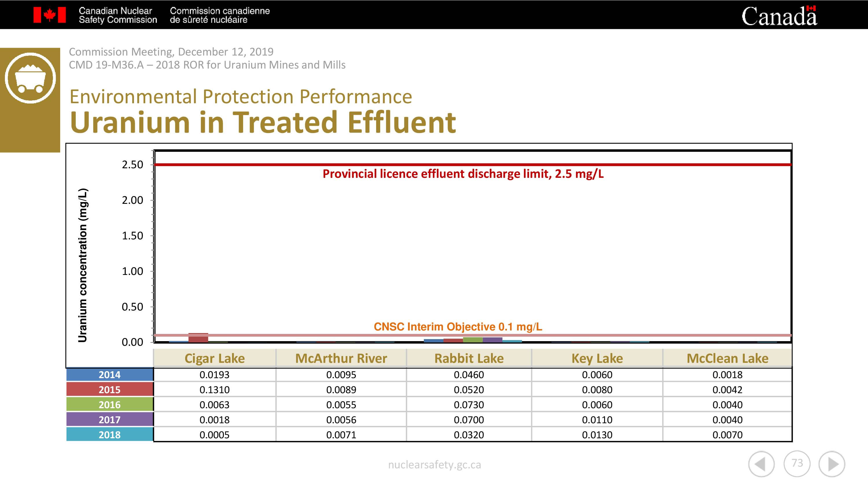Image resolution: width=868 pixels, height=488 pixels.
Task: Click the Commission Meeting date text
Action: pos(171,52)
